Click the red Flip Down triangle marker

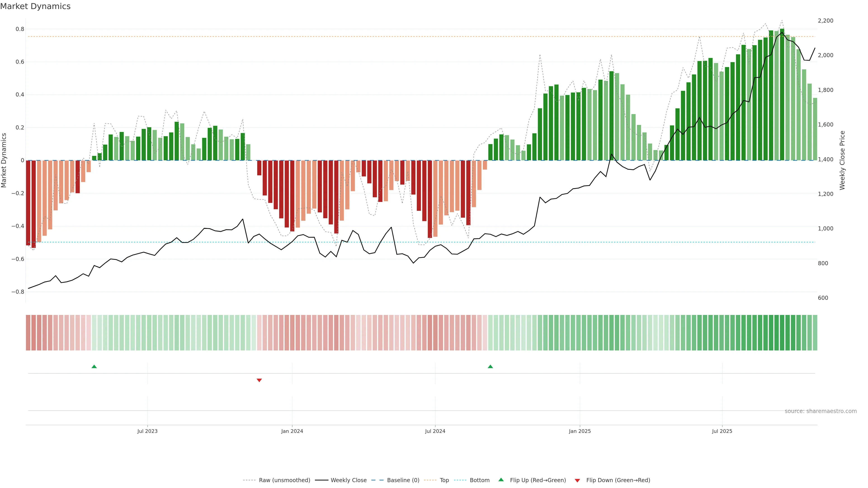(x=259, y=380)
